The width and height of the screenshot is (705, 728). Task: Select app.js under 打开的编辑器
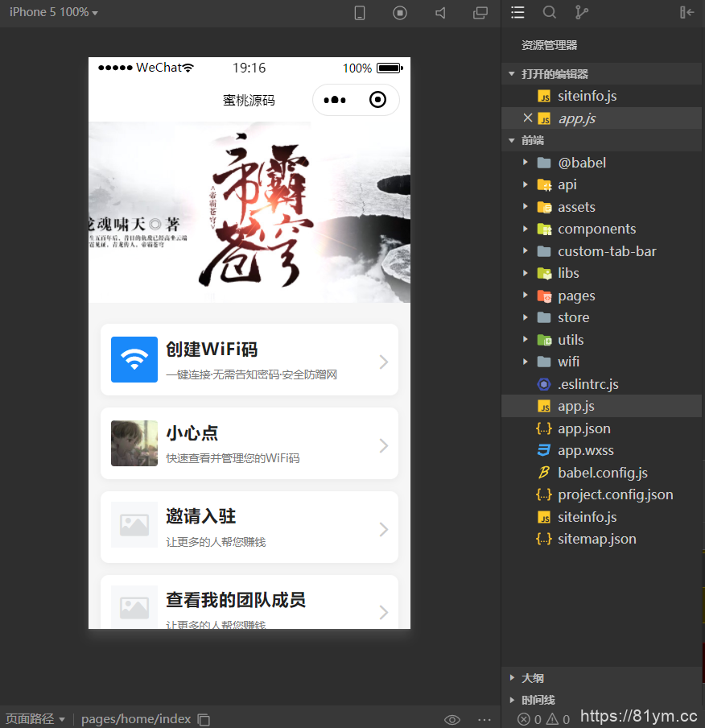click(578, 117)
